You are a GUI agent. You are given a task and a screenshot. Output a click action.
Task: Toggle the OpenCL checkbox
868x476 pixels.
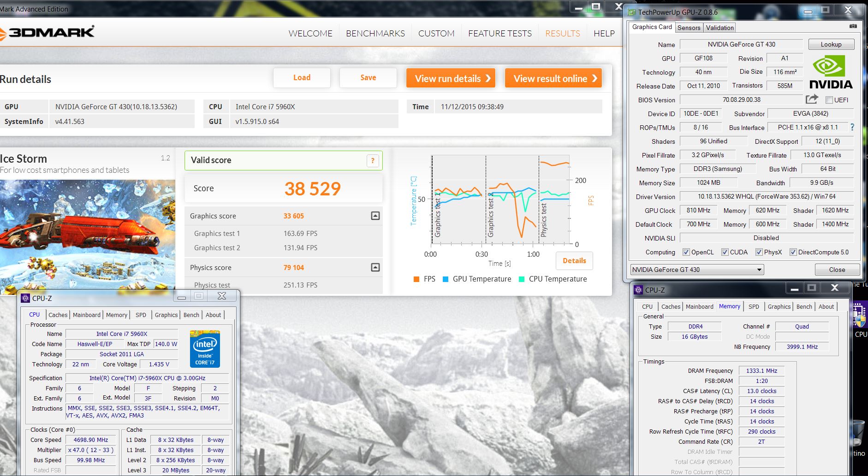tap(686, 252)
